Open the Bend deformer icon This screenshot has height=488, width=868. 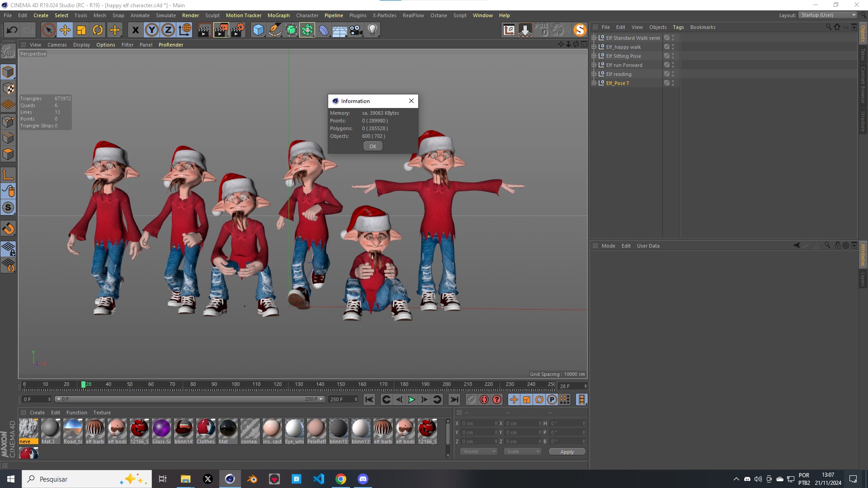coord(324,30)
